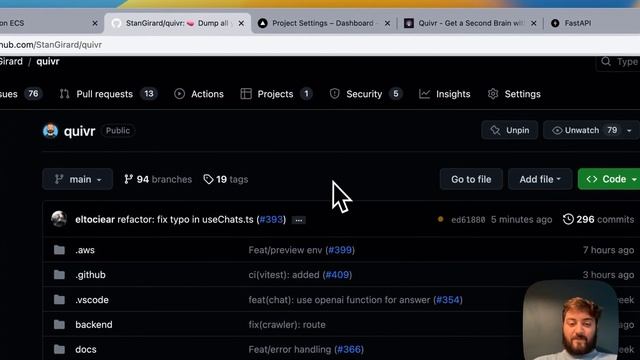Viewport: 640px width, 360px height.
Task: Open pull request #366 link
Action: coord(349,350)
